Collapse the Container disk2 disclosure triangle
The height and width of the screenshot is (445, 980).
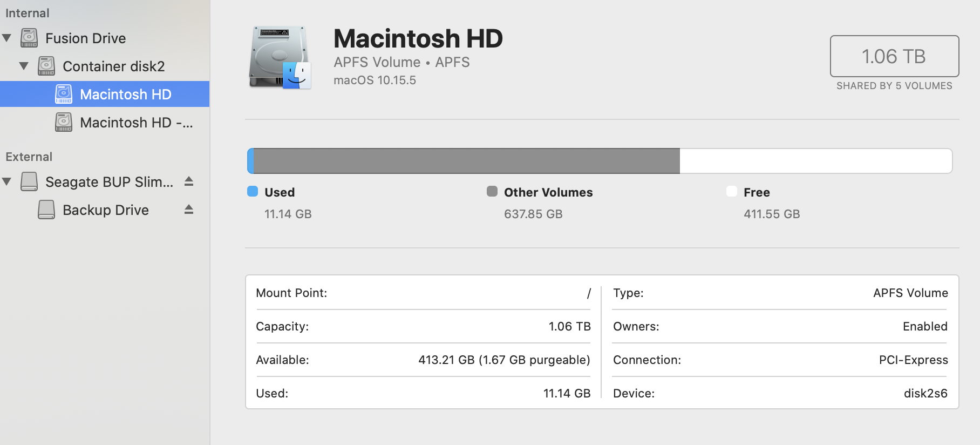tap(24, 66)
